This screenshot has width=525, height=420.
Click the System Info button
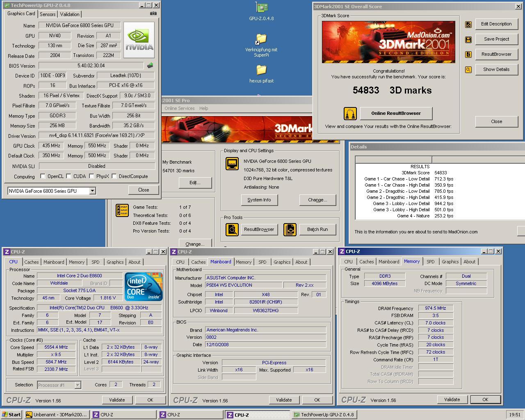[x=259, y=200]
